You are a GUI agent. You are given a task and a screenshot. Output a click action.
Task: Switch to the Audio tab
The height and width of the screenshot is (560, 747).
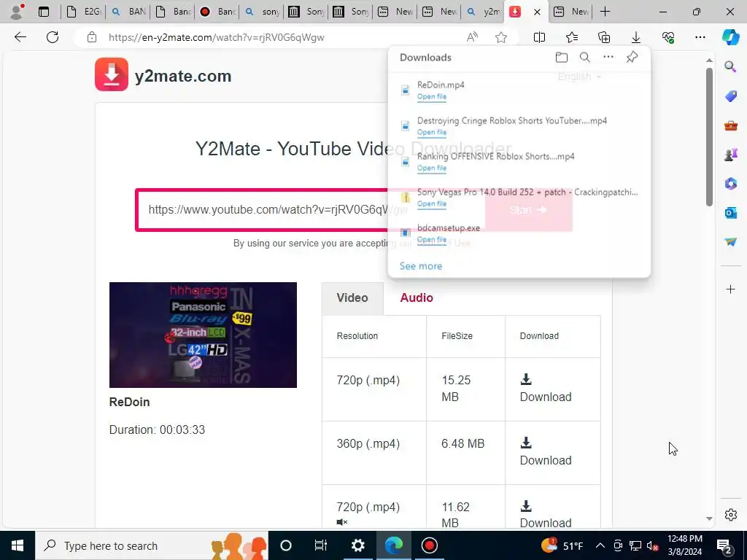point(417,298)
